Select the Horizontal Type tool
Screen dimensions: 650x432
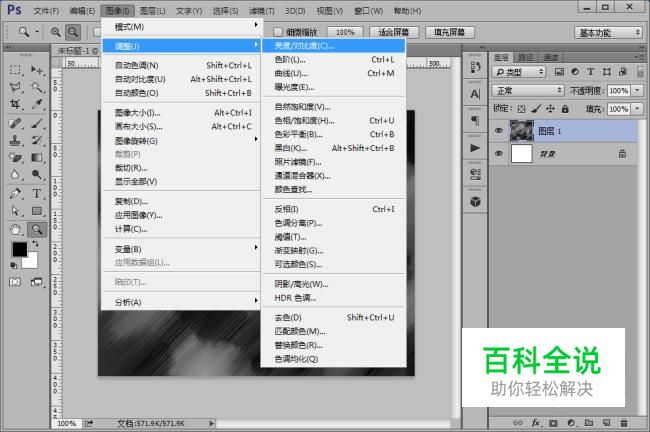coord(37,194)
